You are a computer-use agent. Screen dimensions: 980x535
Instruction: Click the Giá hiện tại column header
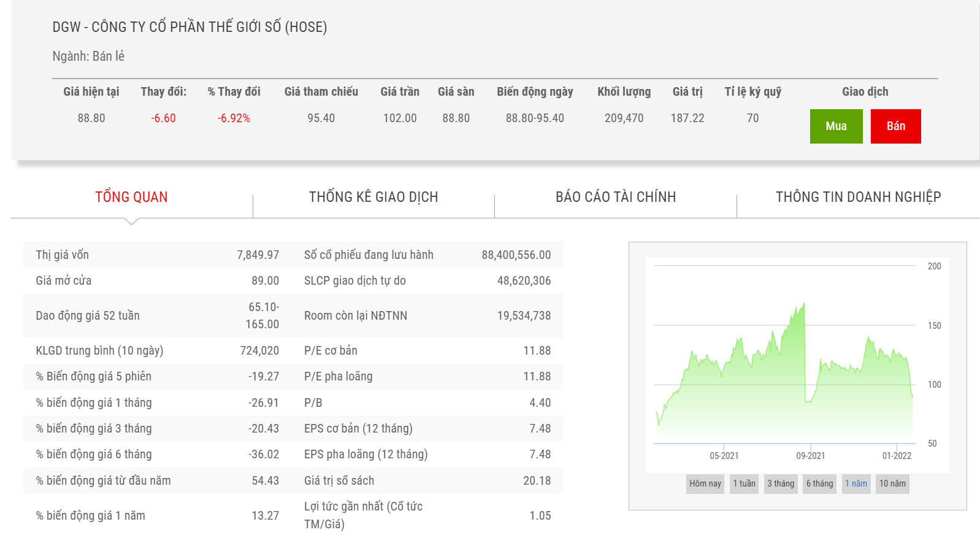(91, 92)
